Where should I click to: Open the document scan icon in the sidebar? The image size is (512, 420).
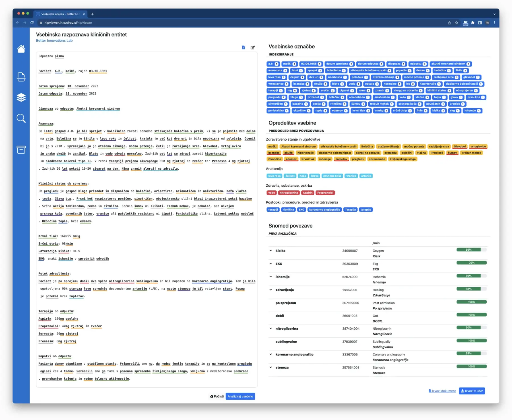pos(21,77)
